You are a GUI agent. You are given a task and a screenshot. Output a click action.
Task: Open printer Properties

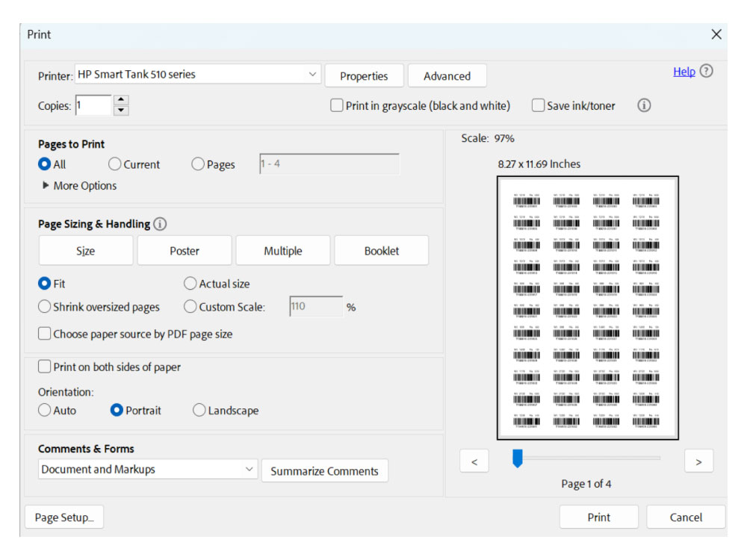click(364, 75)
